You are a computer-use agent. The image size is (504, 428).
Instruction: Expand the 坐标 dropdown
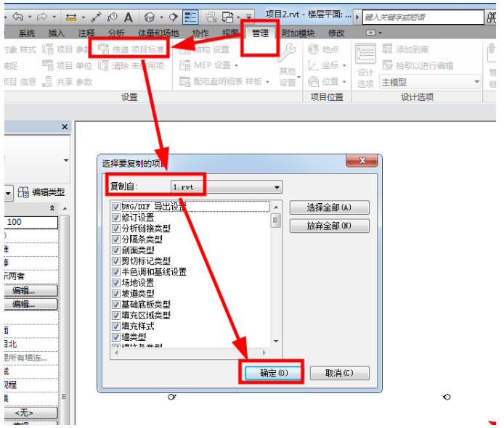point(344,65)
